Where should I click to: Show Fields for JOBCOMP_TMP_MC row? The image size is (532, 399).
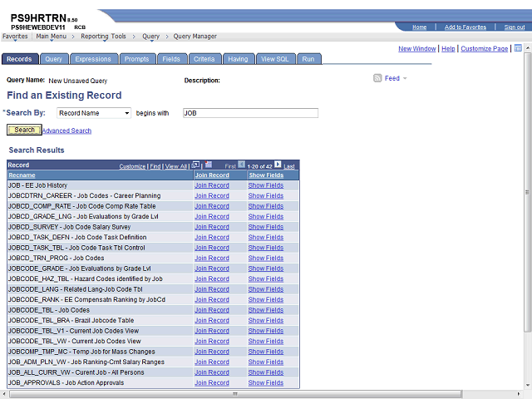pyautogui.click(x=266, y=352)
